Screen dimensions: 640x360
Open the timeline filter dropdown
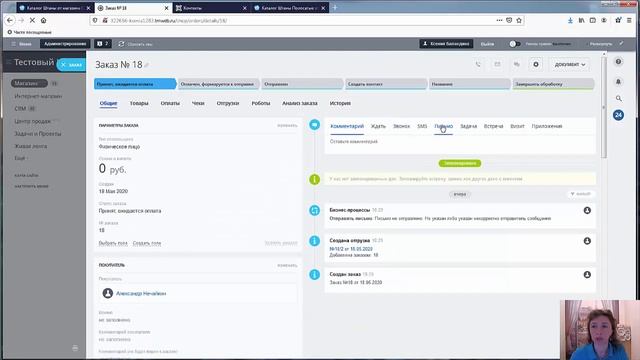coord(580,194)
